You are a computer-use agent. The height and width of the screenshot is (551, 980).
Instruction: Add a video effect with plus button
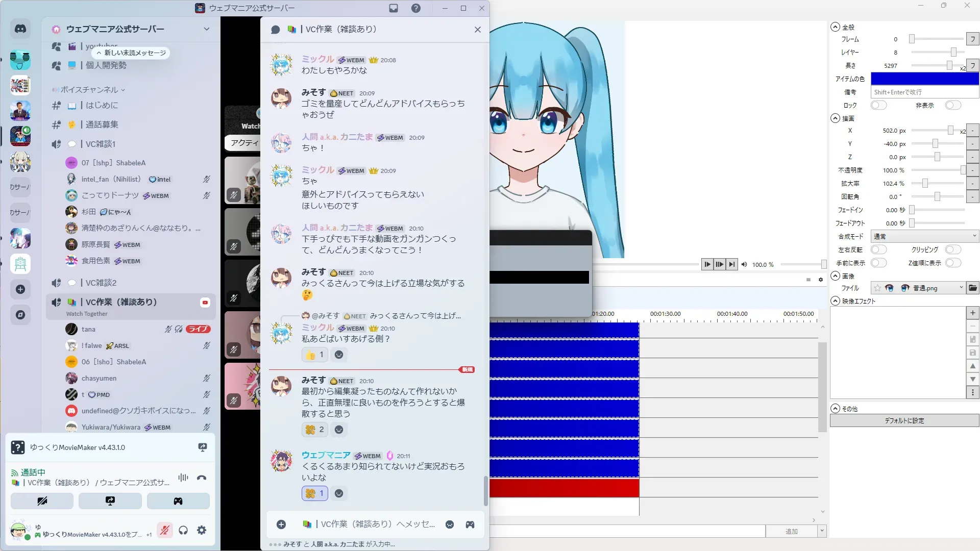point(972,313)
